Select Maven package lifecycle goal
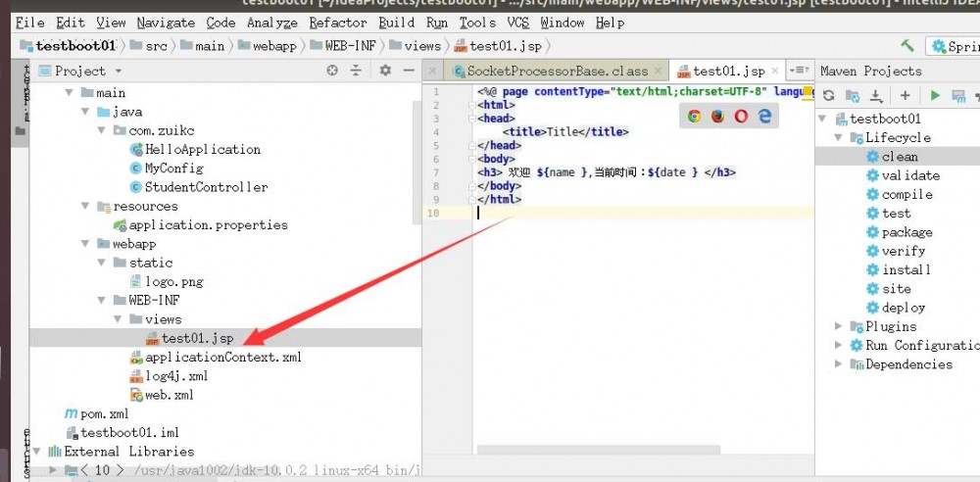Screen dimensions: 980x482 pos(906,232)
